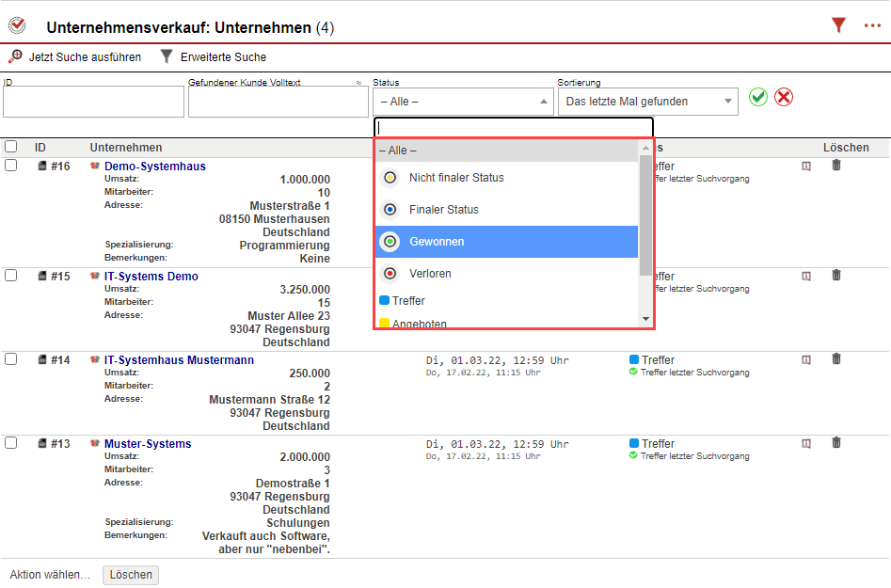891x588 pixels.
Task: Select Verloren in the status list
Action: (430, 274)
